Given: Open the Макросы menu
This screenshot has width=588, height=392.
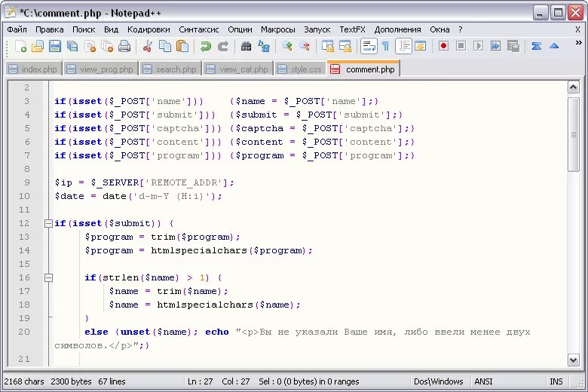Looking at the screenshot, I should (278, 29).
